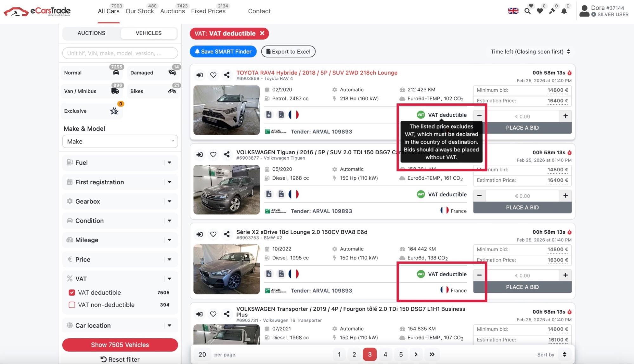Open the Make dropdown

(120, 141)
